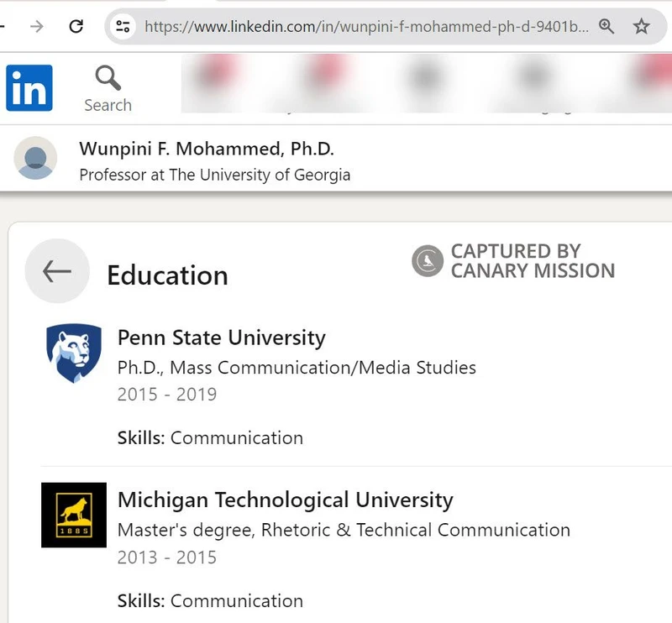
Task: Click the Professor at The University of Georgia subtitle
Action: pyautogui.click(x=213, y=175)
